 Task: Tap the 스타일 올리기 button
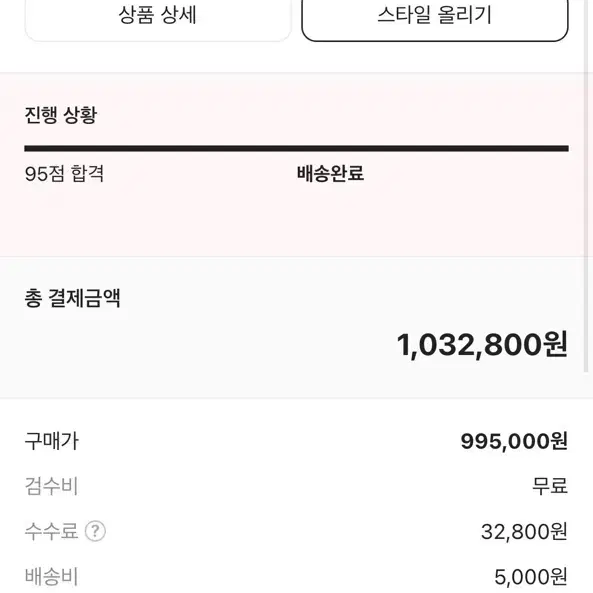pos(435,17)
